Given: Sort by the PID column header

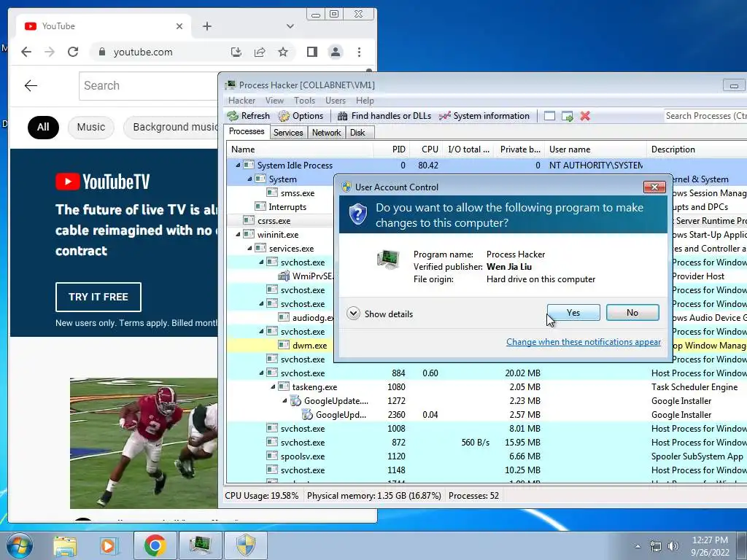Looking at the screenshot, I should 391,149.
